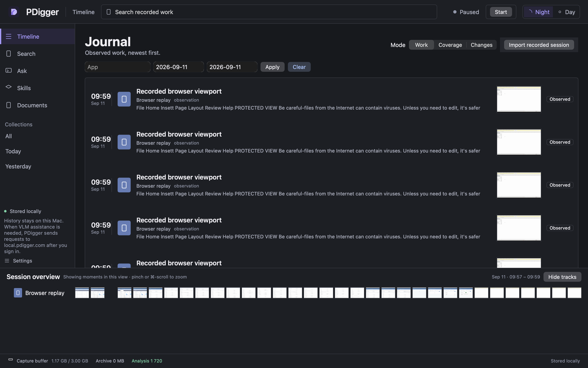588x368 pixels.
Task: Click the Capture buffer status icon
Action: click(x=10, y=359)
